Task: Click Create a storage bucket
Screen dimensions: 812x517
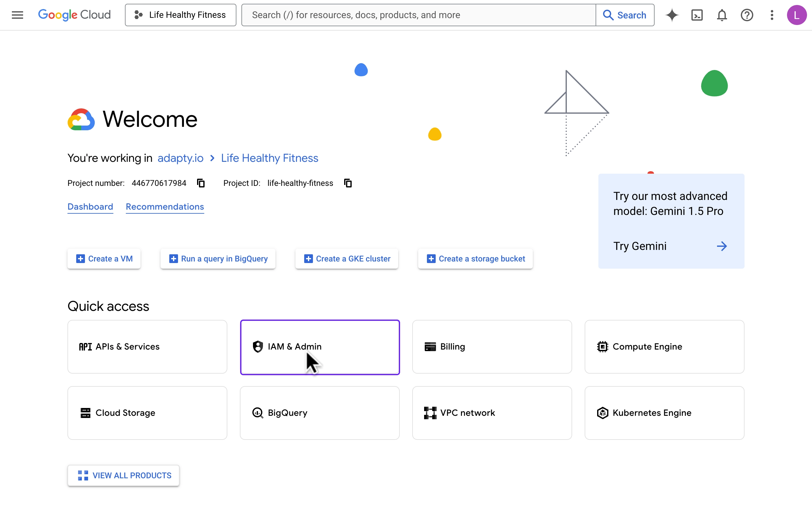Action: click(x=475, y=259)
